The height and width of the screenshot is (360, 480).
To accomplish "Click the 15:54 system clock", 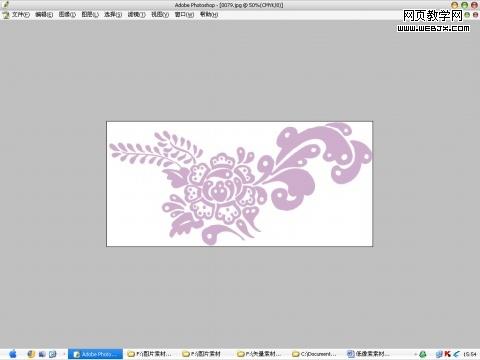I will coord(470,354).
